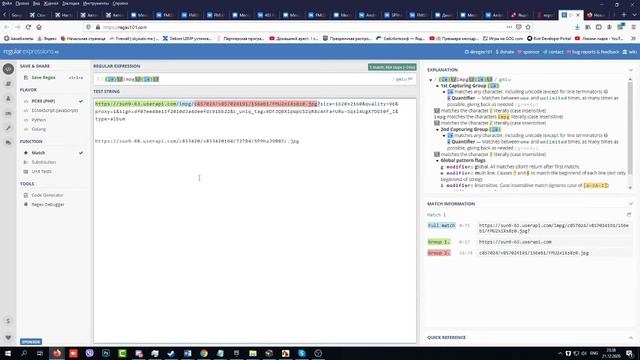
Task: Click the match count status badge
Action: click(392, 67)
